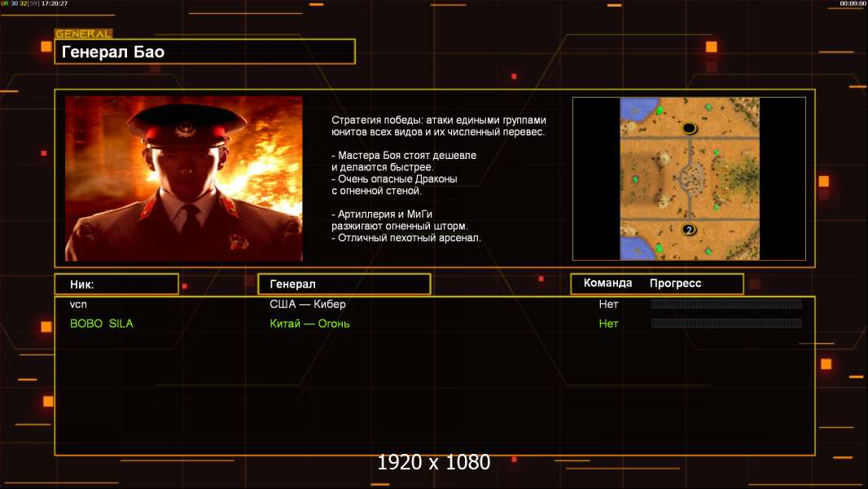Screen dimensions: 868x489
Task: Click team value Нет for BOBO SILA
Action: click(608, 324)
